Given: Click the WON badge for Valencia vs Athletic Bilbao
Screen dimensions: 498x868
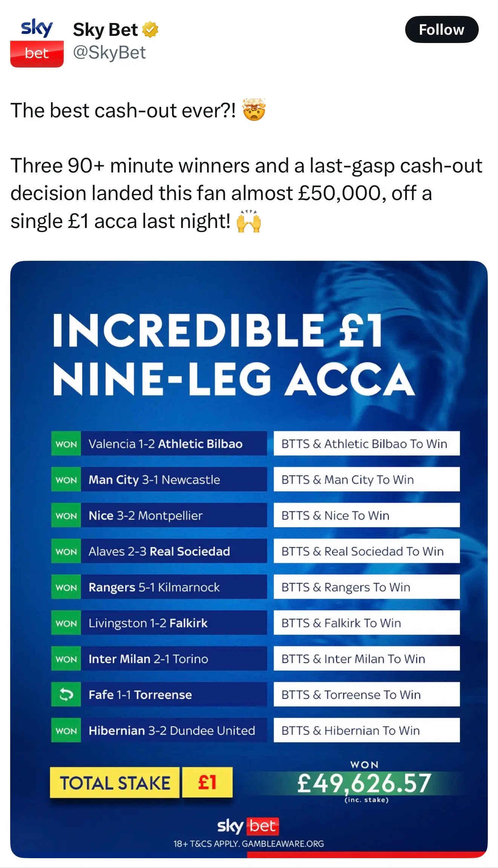Looking at the screenshot, I should coord(66,444).
